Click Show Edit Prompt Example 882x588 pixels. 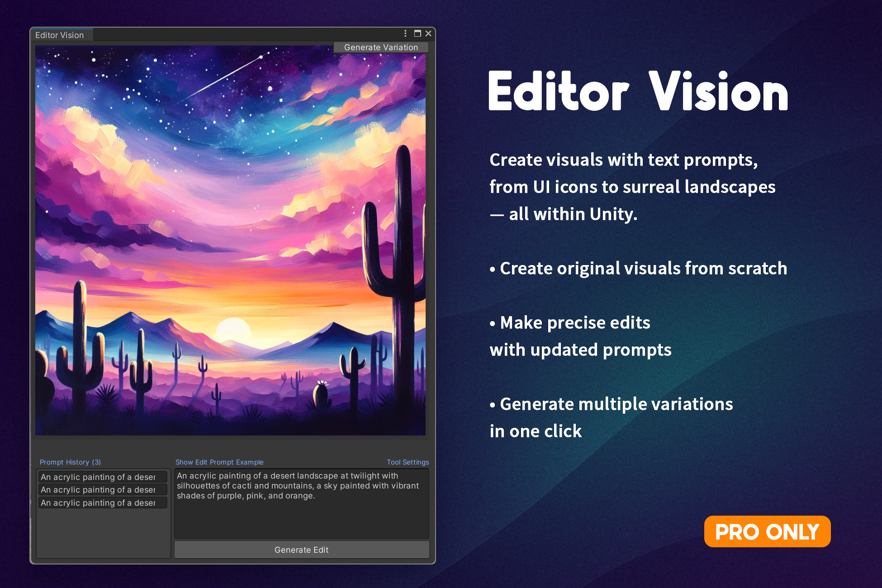[219, 462]
